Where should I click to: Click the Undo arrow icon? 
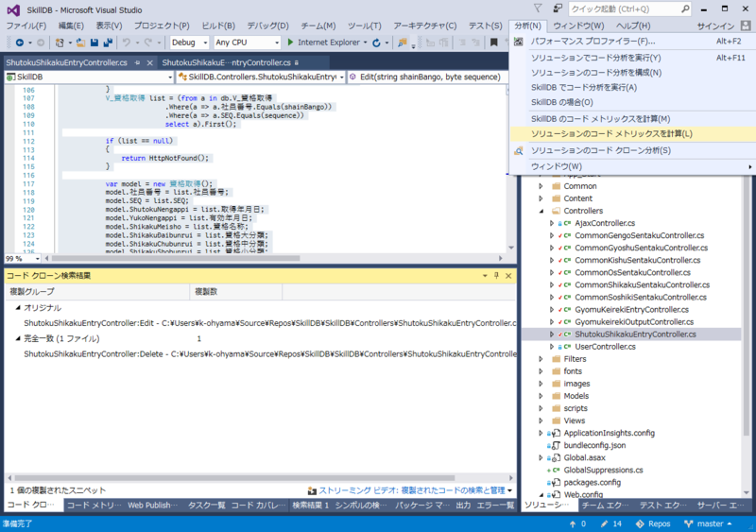127,43
